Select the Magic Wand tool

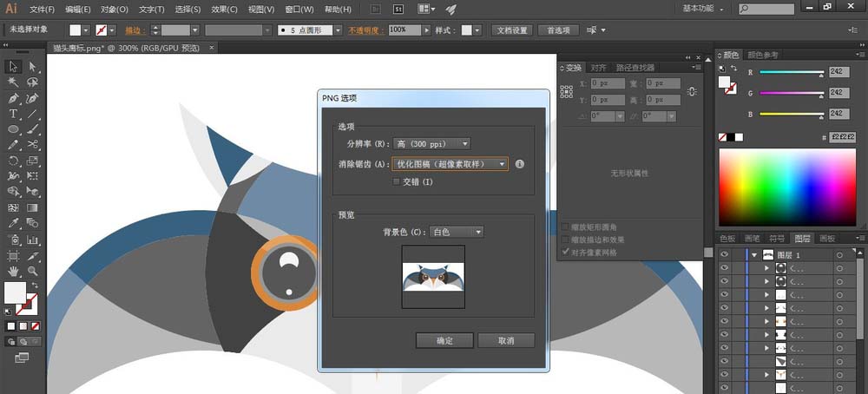13,82
